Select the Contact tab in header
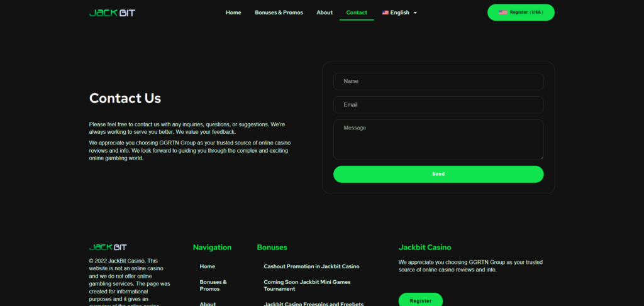644x306 pixels. 357,13
